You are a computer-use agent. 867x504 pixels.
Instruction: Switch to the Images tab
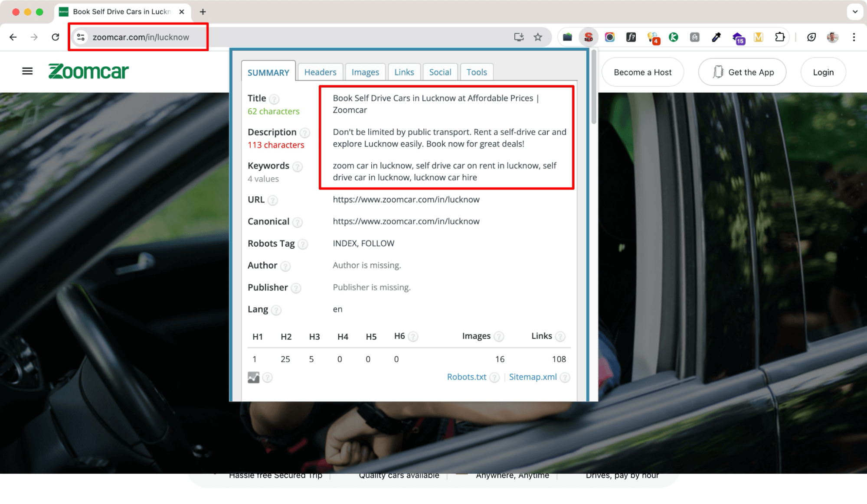[365, 72]
